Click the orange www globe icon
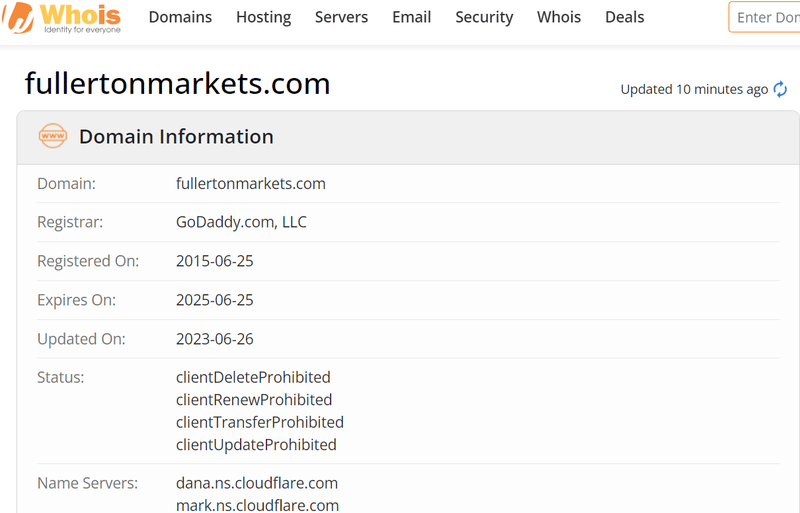Viewport: 800px width, 513px height. click(x=52, y=136)
